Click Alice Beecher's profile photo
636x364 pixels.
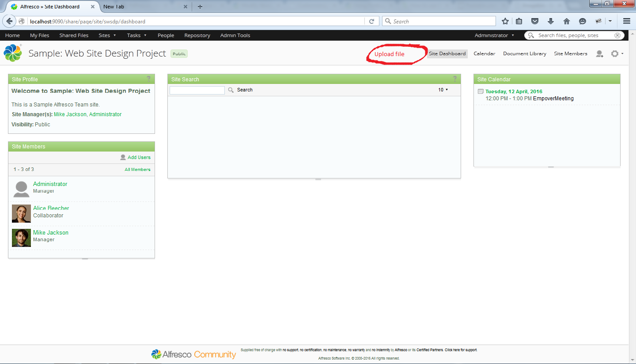click(21, 213)
